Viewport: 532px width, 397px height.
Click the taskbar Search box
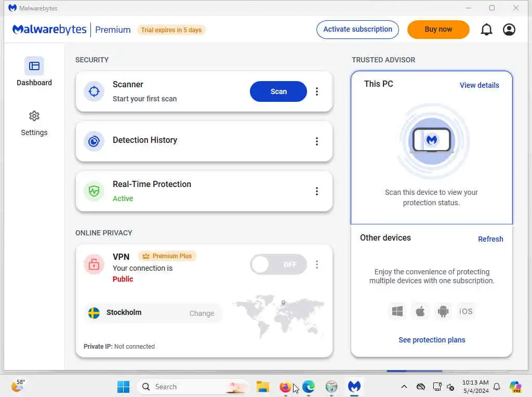(x=193, y=387)
